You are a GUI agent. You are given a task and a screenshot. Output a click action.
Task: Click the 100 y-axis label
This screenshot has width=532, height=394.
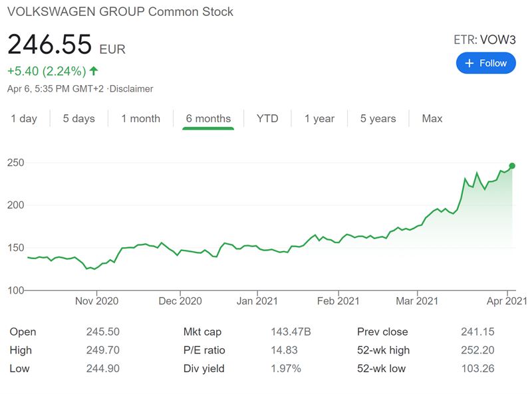pyautogui.click(x=15, y=290)
